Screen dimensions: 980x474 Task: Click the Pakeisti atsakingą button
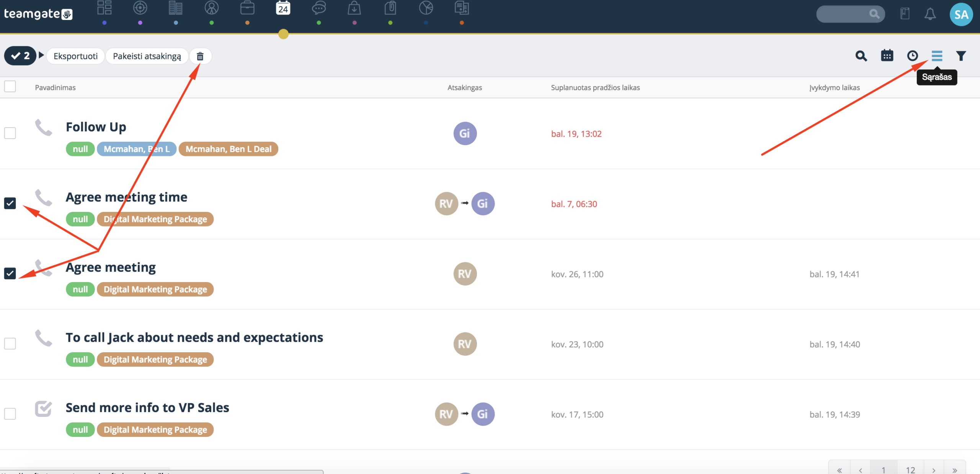pos(147,56)
